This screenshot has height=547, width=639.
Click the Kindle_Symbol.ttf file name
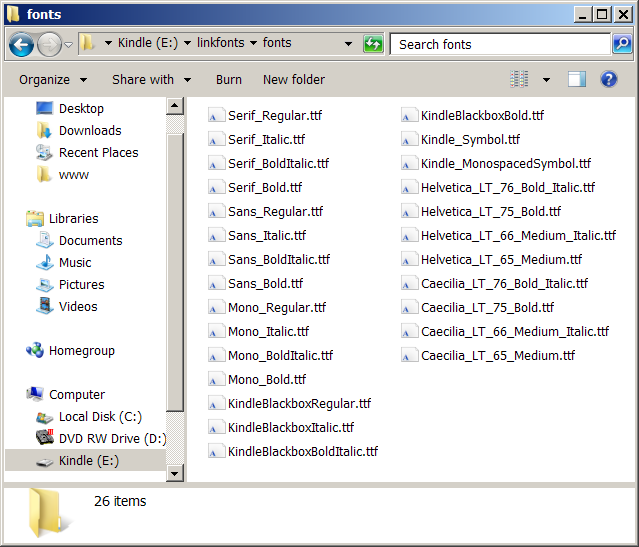pyautogui.click(x=470, y=139)
